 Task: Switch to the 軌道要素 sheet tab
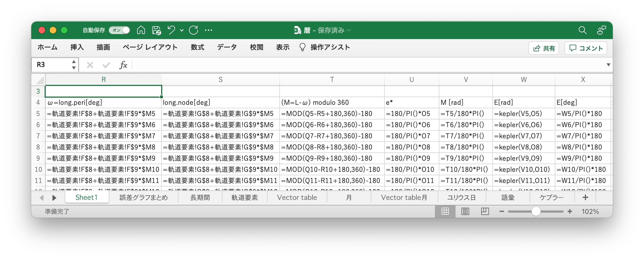(x=245, y=198)
